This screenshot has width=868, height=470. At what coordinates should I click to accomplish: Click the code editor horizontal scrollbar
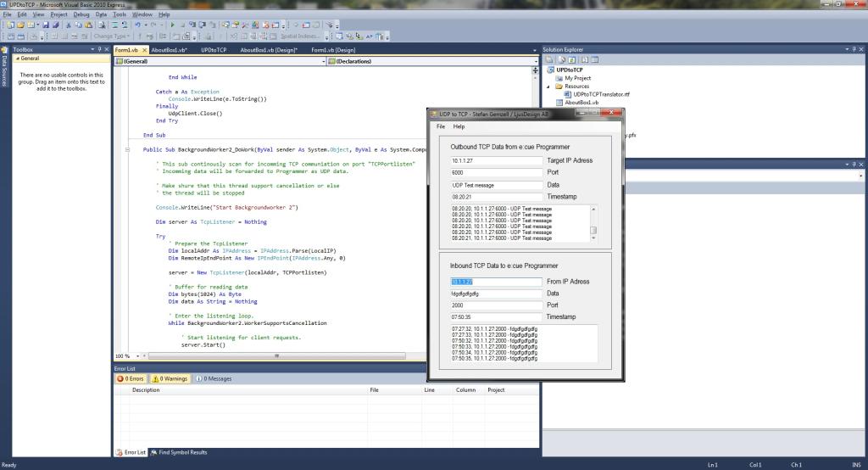(x=277, y=355)
